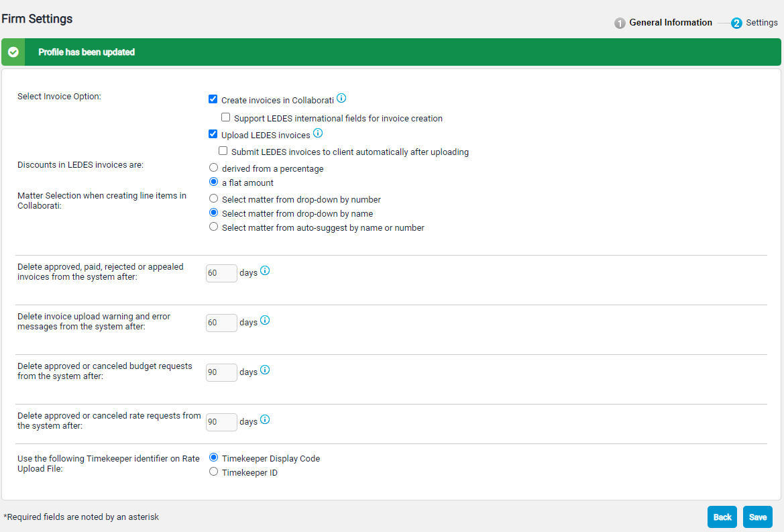This screenshot has width=784, height=532.
Task: Show info for upload warning messages deletion days
Action: 265,321
